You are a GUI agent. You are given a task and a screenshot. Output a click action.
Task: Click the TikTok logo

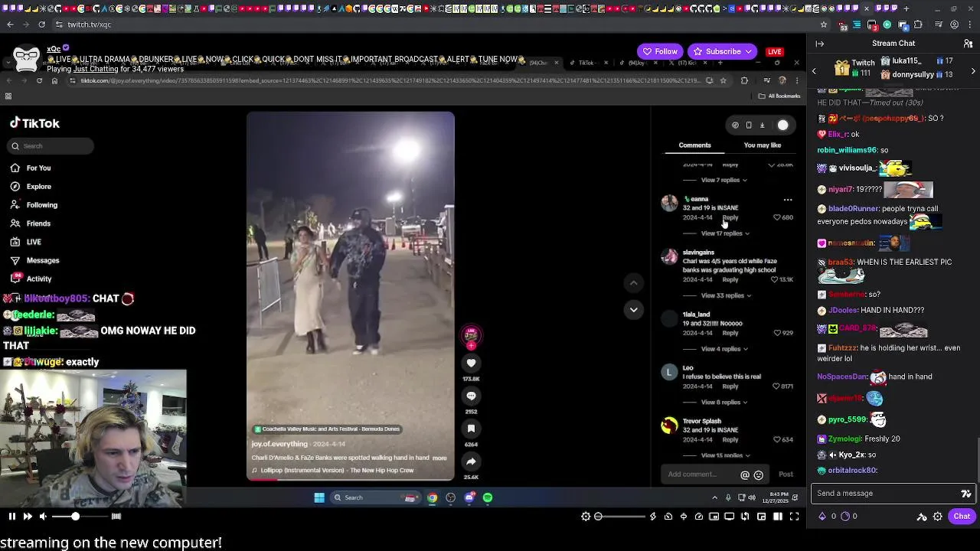(x=34, y=123)
